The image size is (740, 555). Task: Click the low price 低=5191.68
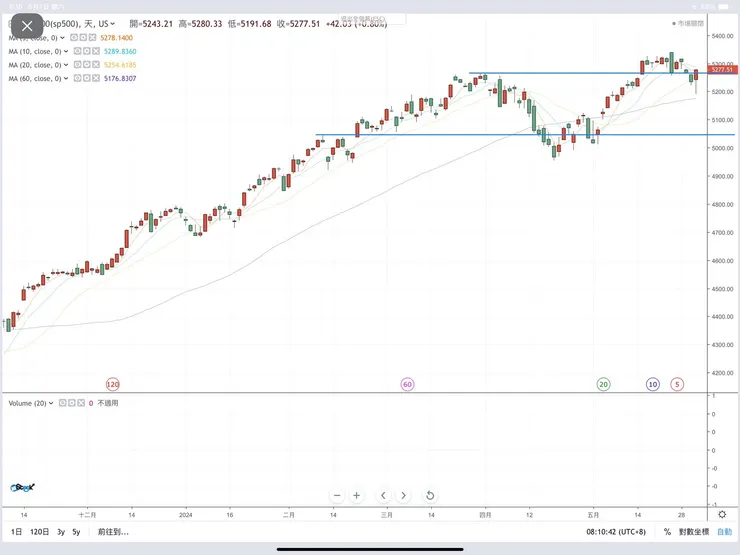click(x=250, y=24)
